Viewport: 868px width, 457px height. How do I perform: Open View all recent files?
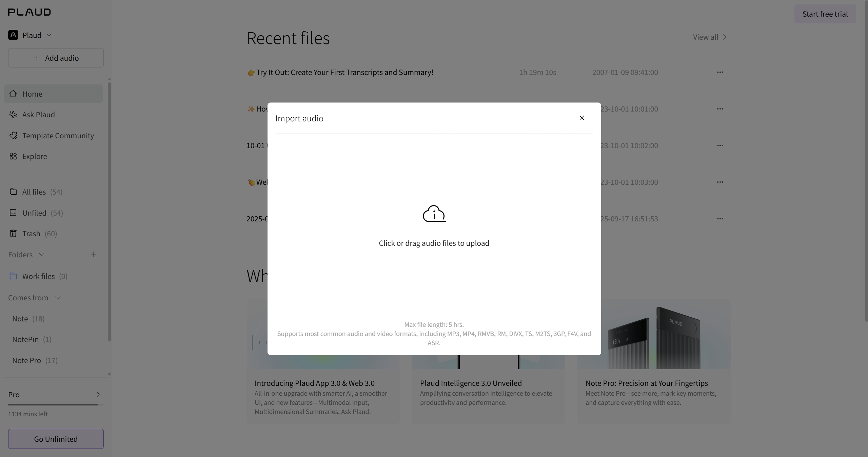point(709,37)
